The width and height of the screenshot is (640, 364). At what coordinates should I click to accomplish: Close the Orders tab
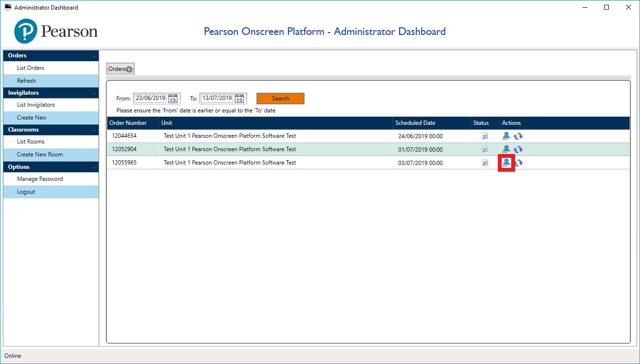(129, 69)
